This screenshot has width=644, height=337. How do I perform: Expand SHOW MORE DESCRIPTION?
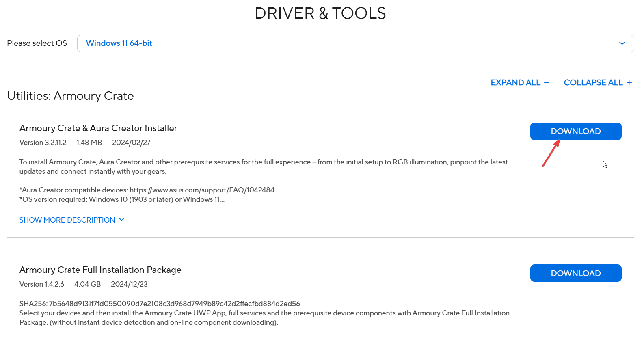click(x=72, y=220)
